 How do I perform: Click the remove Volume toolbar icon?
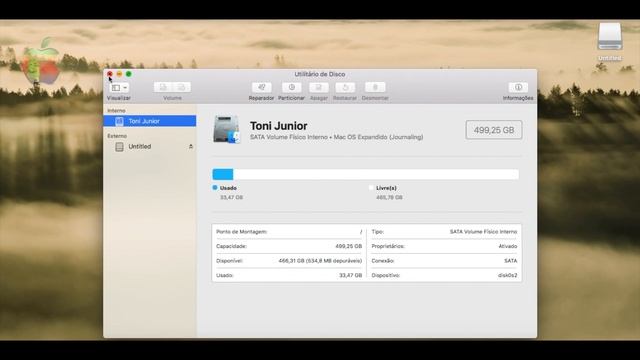click(182, 87)
